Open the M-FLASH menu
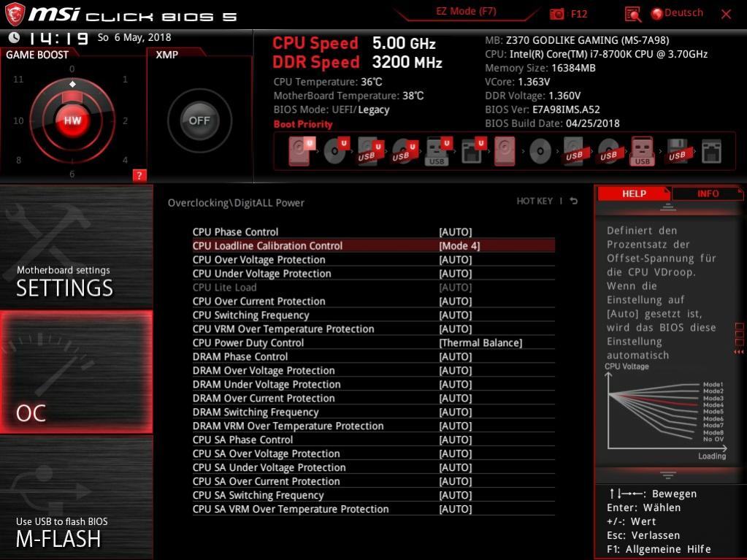Image resolution: width=747 pixels, height=560 pixels. [x=76, y=498]
